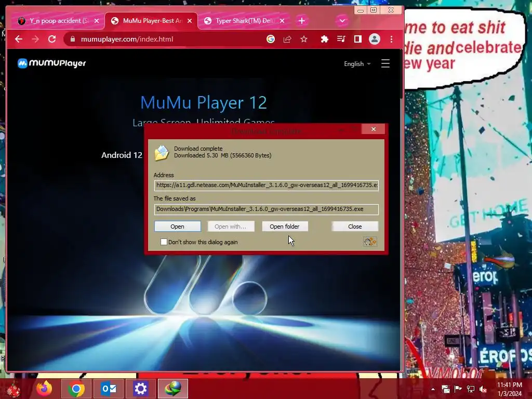This screenshot has width=532, height=399.
Task: Click the drag-and-drop hand icon in dialog
Action: pyautogui.click(x=370, y=242)
